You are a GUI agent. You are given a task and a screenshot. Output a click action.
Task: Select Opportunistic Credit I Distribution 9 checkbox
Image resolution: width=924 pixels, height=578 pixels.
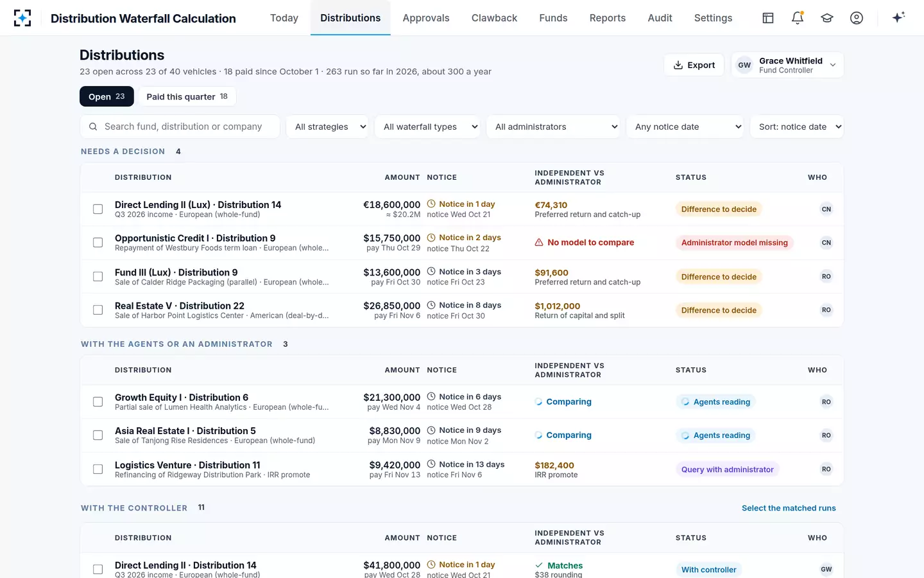pos(98,243)
